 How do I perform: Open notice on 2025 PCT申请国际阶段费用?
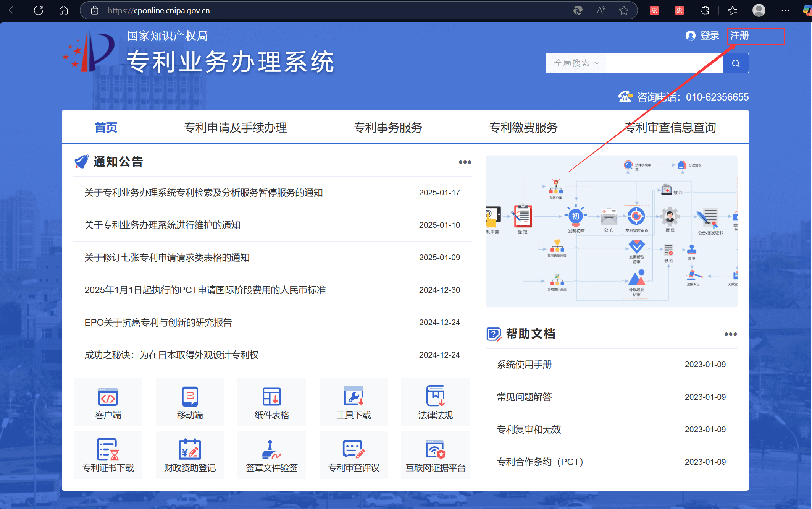(205, 290)
